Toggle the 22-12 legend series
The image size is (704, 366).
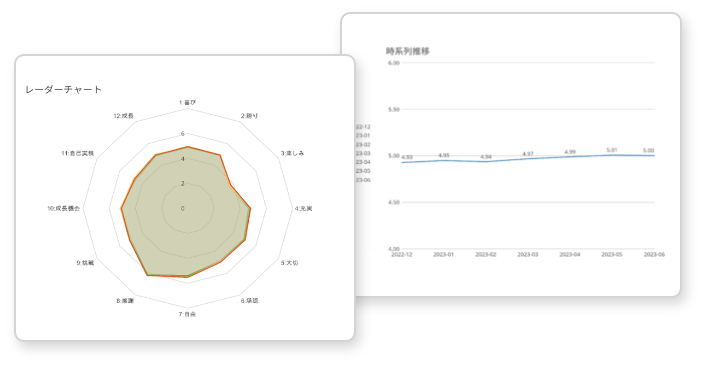point(363,127)
